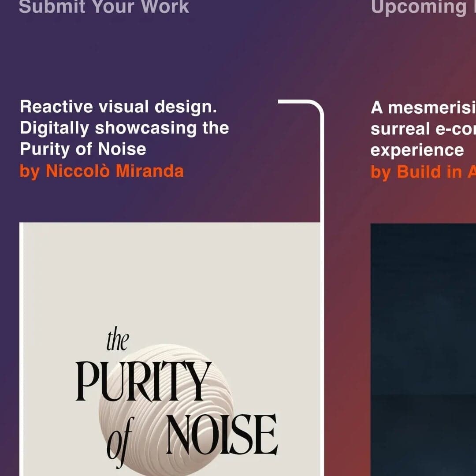Viewport: 476px width, 476px height.
Task: Click the orange by Niccolò Miranda byline
Action: point(102,171)
